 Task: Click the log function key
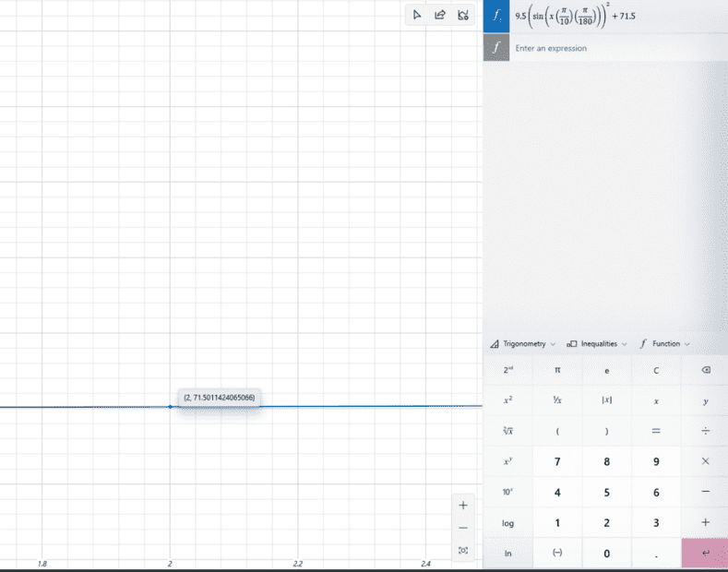point(507,523)
